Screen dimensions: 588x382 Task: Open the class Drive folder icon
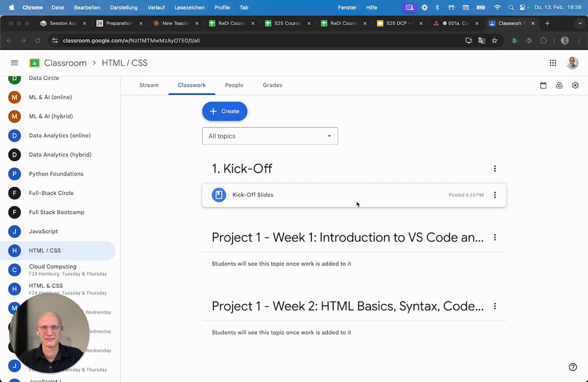click(x=559, y=85)
